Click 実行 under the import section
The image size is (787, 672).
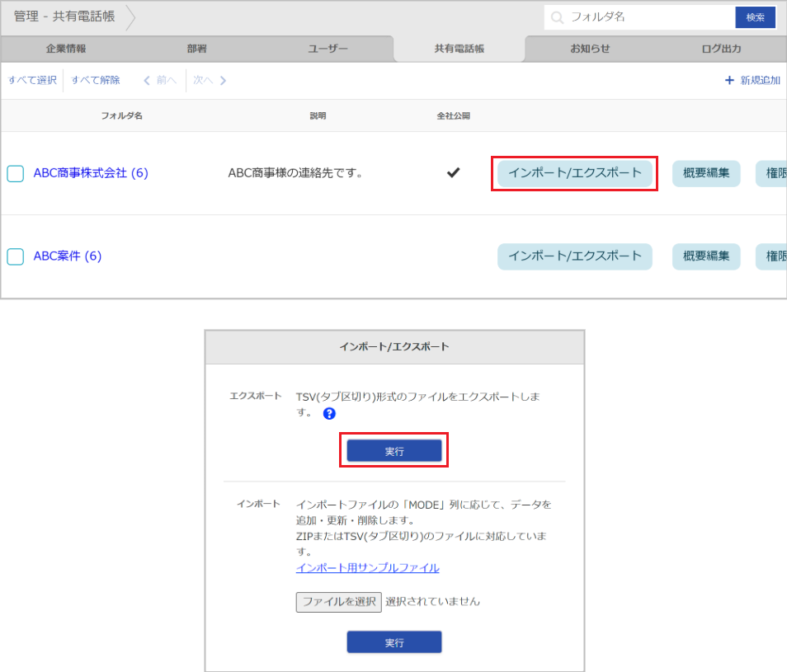tap(393, 641)
